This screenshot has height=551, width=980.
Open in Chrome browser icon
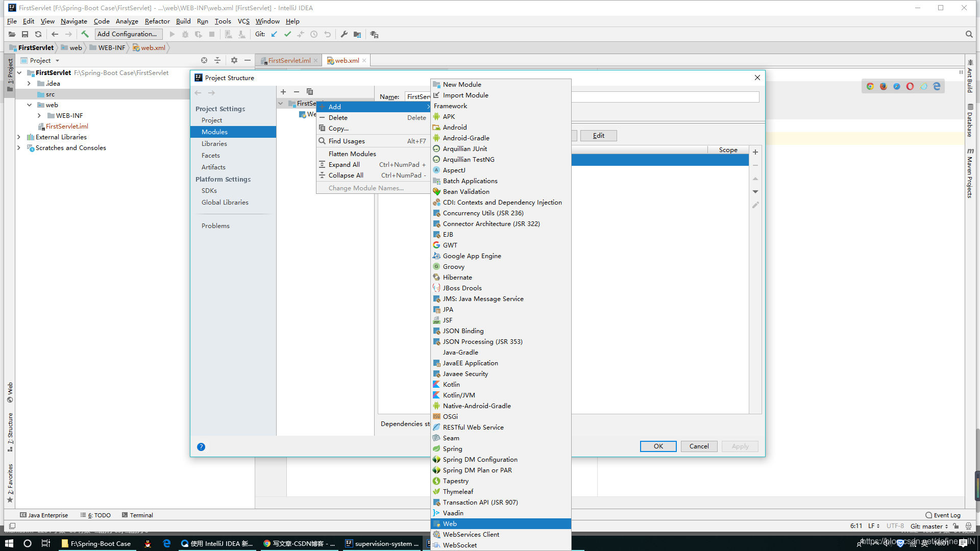point(870,86)
